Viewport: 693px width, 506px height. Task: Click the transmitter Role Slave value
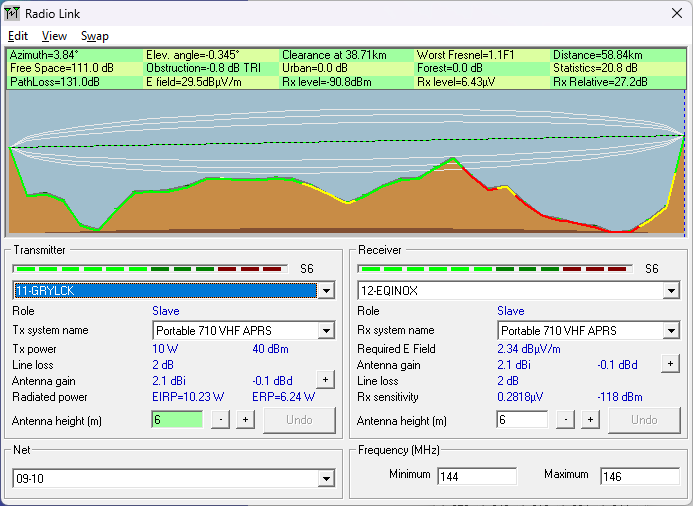tap(166, 311)
